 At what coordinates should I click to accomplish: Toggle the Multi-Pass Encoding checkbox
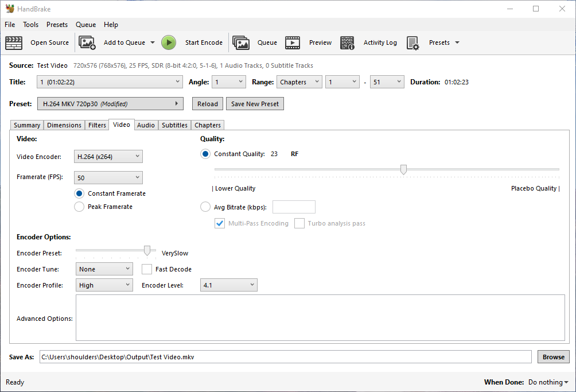[220, 223]
